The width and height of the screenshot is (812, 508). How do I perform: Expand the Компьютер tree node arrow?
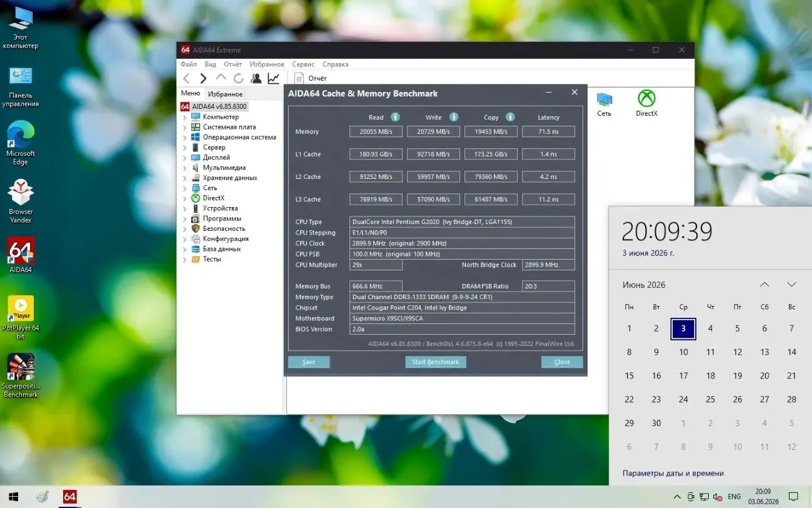tap(184, 117)
